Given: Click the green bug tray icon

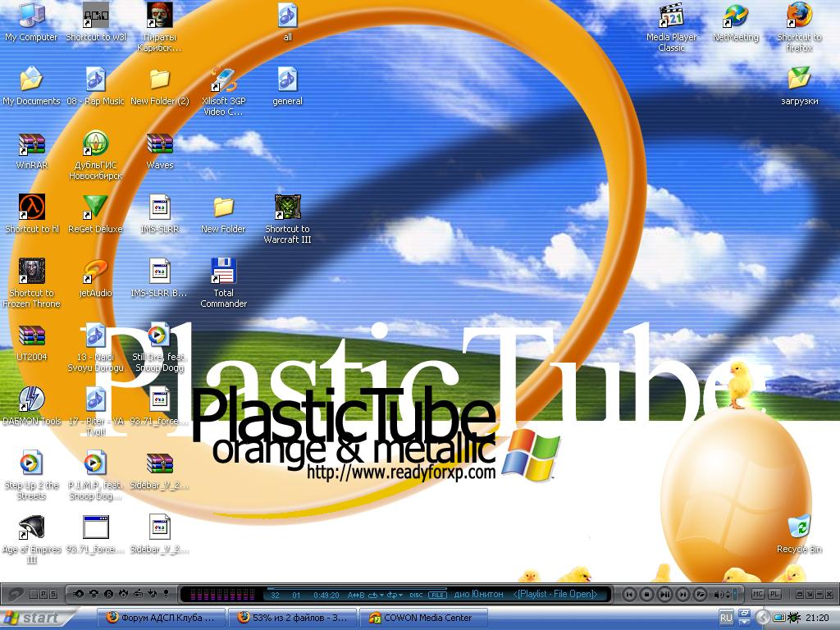Looking at the screenshot, I should click(x=794, y=618).
